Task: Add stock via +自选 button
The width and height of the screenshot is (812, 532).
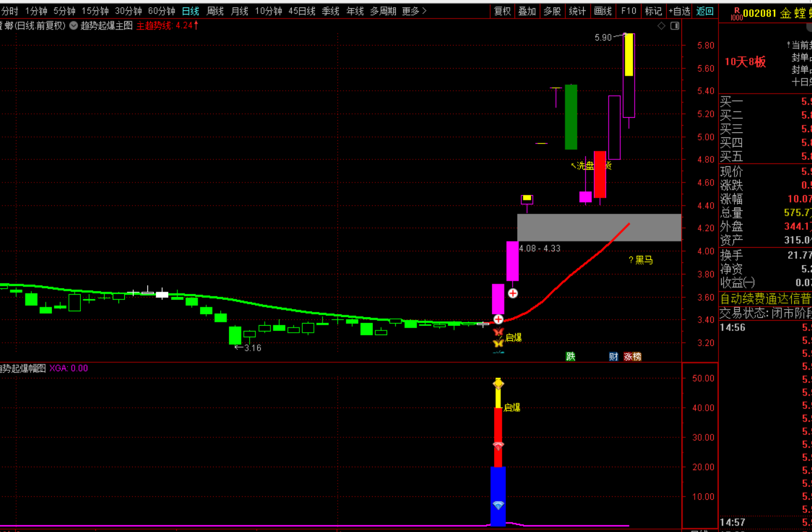Action: [679, 11]
